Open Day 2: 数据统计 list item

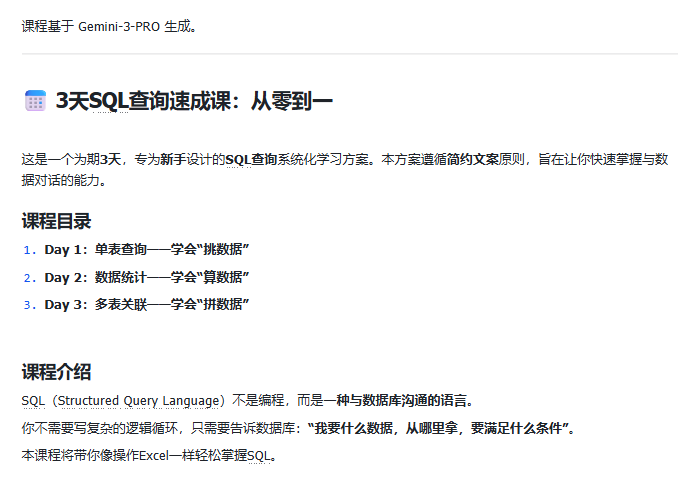click(x=146, y=277)
